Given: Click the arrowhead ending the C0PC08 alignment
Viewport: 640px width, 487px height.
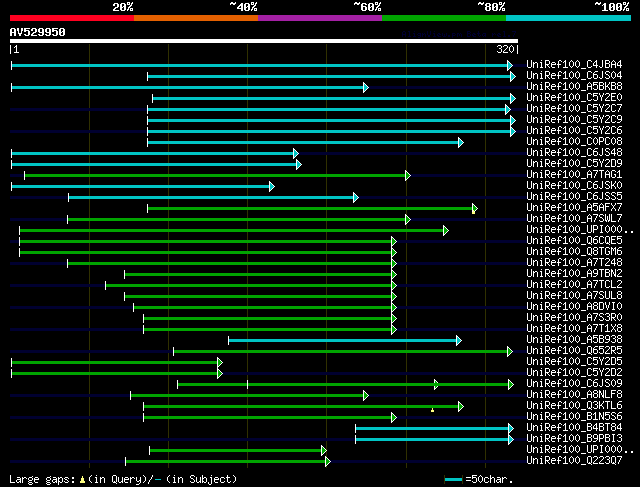Looking at the screenshot, I should tap(461, 142).
